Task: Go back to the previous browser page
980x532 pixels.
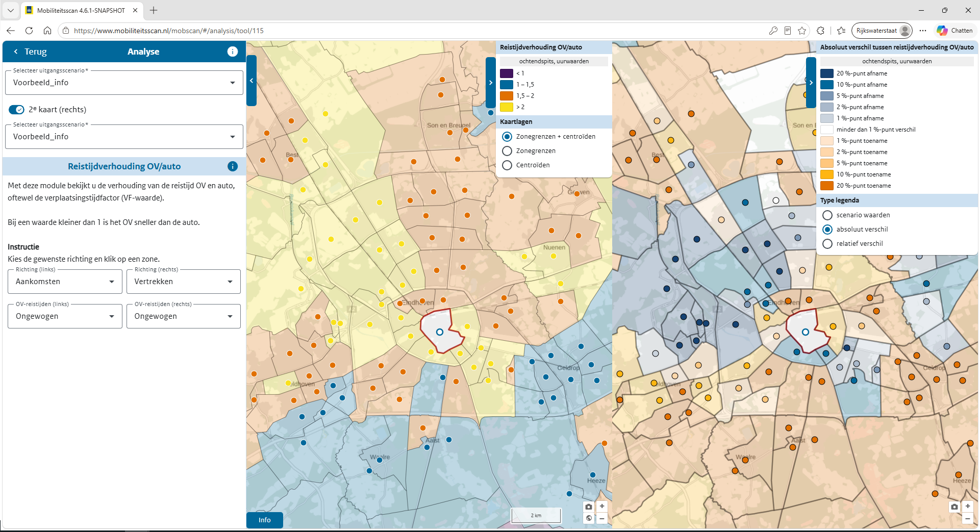Action: (11, 31)
